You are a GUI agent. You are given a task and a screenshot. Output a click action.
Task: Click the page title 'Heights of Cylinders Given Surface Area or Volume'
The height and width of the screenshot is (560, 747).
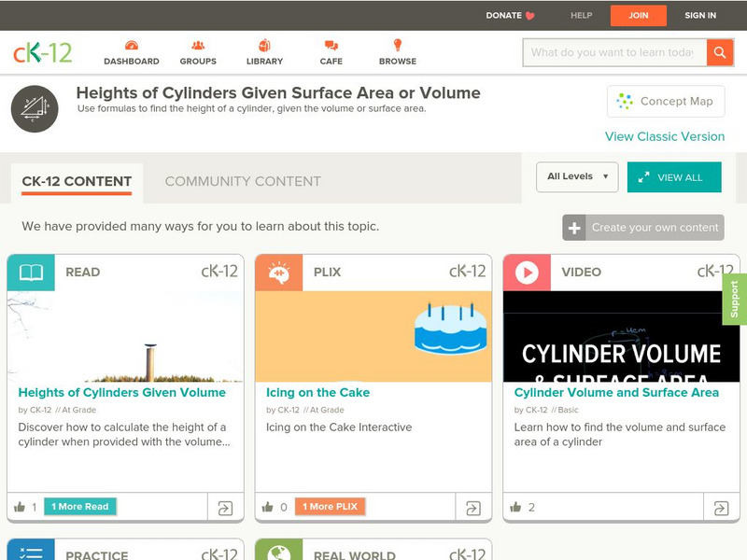coord(278,92)
